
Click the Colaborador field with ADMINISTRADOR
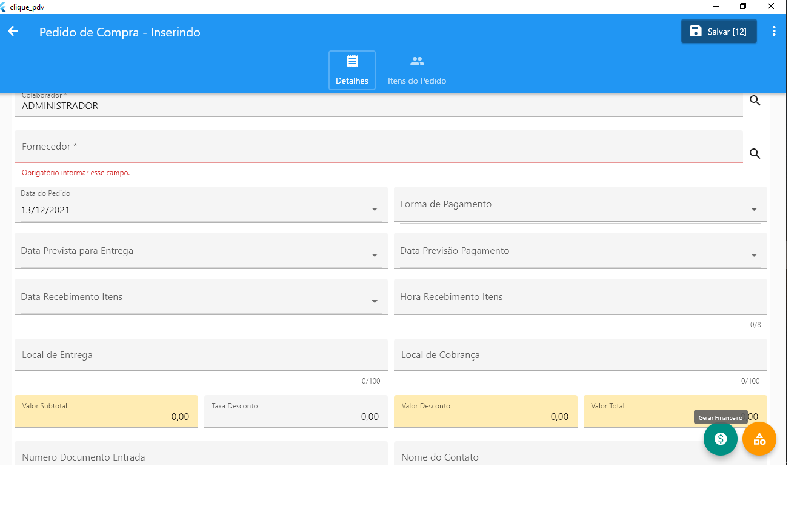(x=379, y=104)
